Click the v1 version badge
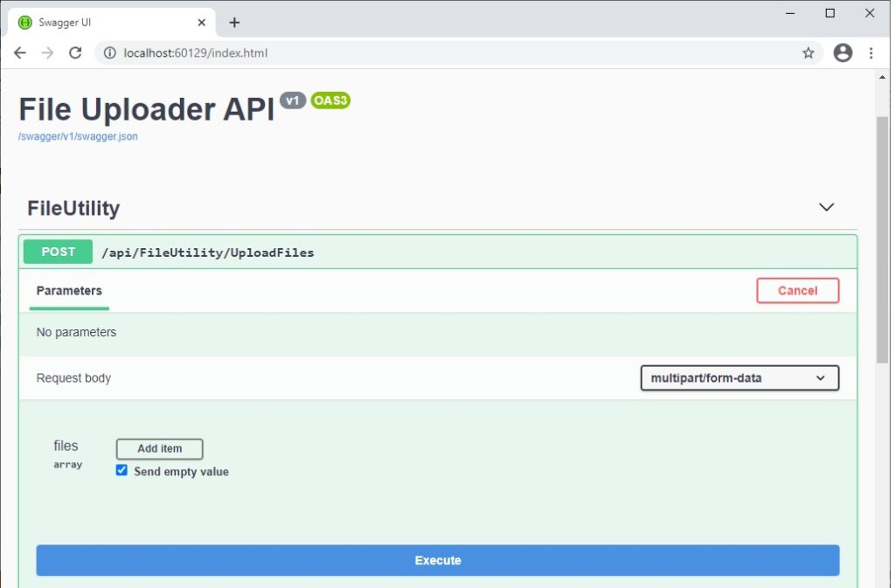This screenshot has width=895, height=588. click(x=293, y=100)
